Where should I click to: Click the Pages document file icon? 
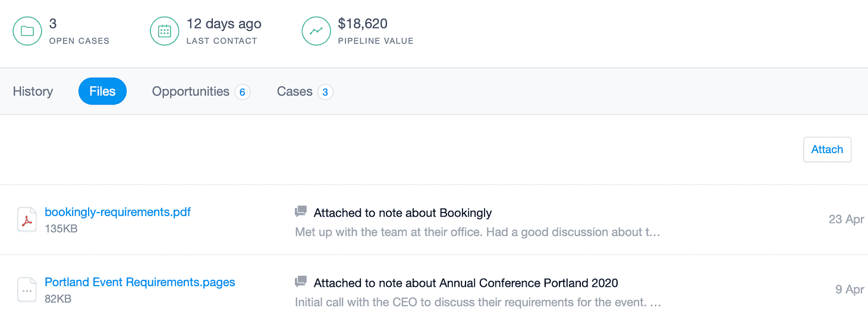coord(27,290)
